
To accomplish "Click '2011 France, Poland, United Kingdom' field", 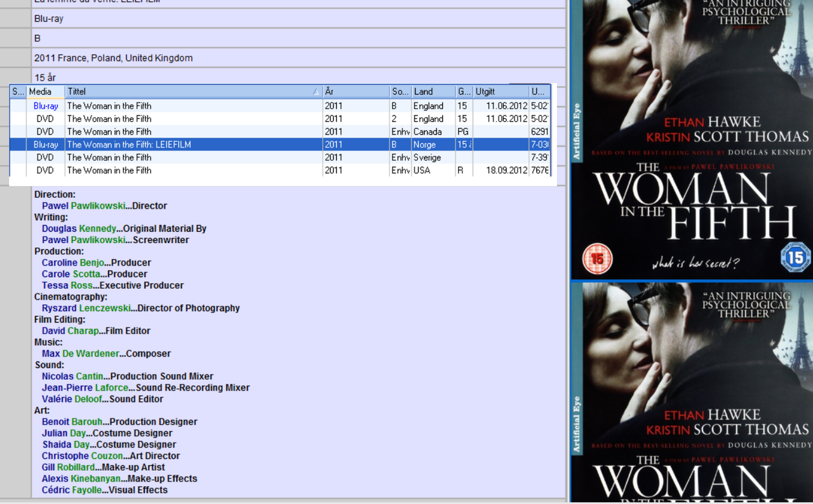I will coord(299,58).
